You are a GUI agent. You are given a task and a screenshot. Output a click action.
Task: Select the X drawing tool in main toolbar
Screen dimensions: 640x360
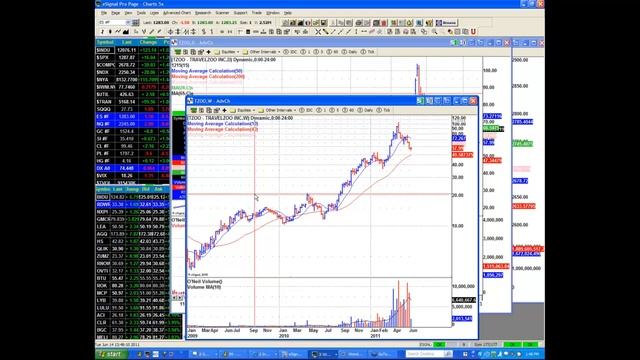click(x=318, y=31)
